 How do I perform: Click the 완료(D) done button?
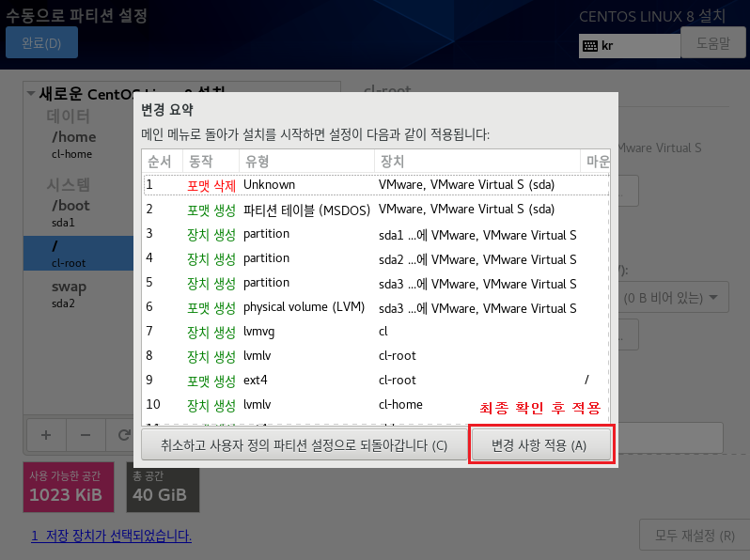point(41,42)
